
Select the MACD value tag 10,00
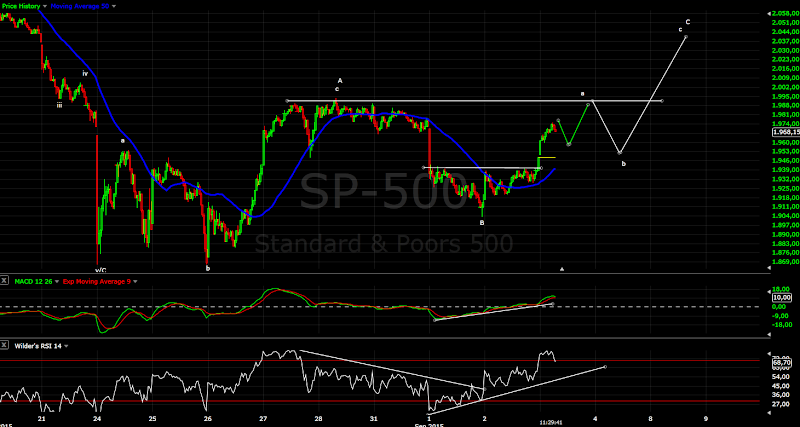tap(782, 297)
